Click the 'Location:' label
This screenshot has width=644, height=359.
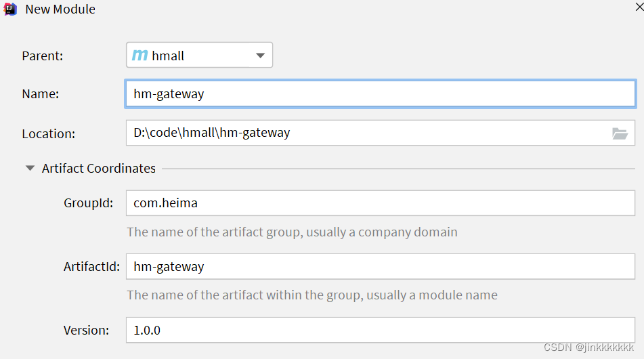pos(49,134)
